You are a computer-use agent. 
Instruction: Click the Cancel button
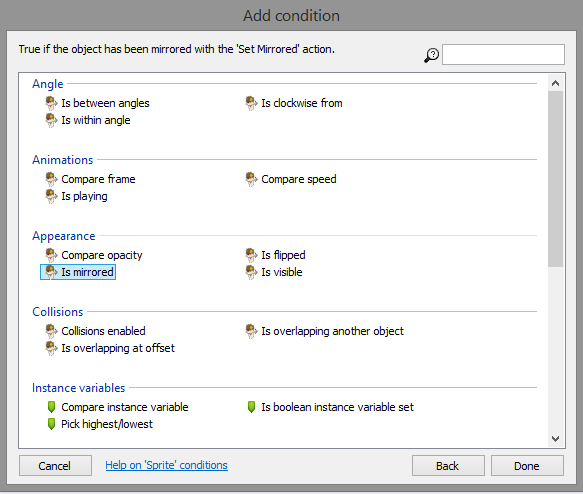tap(55, 466)
